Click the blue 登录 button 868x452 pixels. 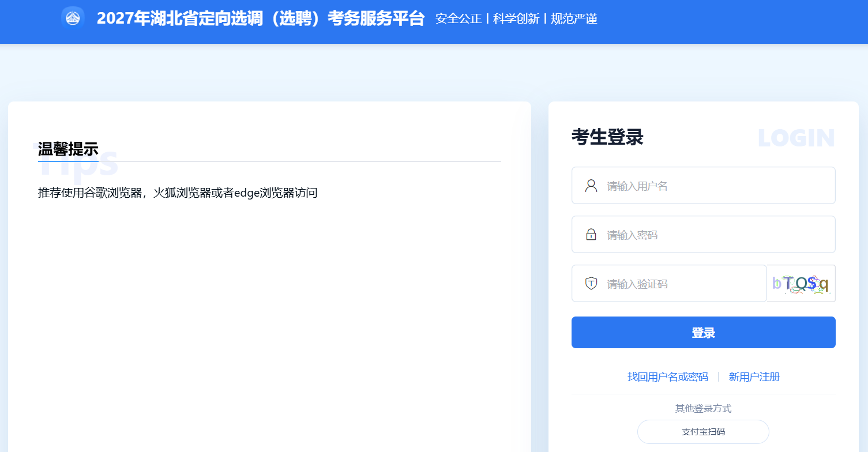point(704,333)
